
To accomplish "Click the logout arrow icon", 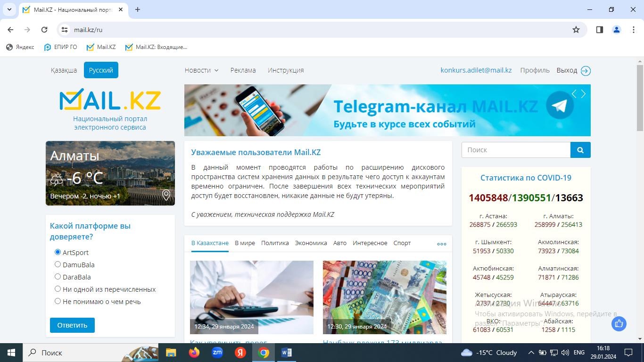I will (x=586, y=71).
